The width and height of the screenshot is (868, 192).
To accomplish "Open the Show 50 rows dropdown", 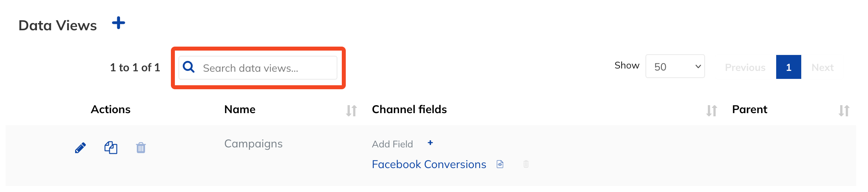I will click(x=675, y=67).
